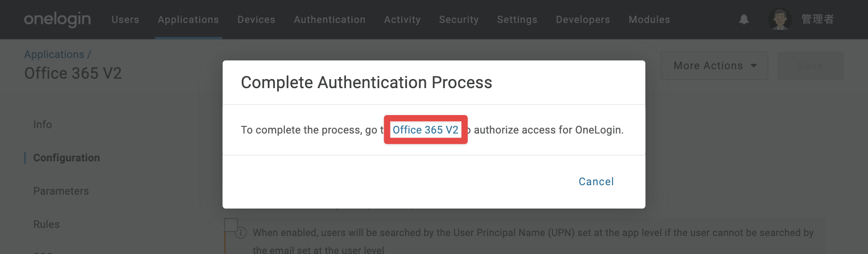The height and width of the screenshot is (254, 868).
Task: Open the Authentication menu
Action: [330, 19]
